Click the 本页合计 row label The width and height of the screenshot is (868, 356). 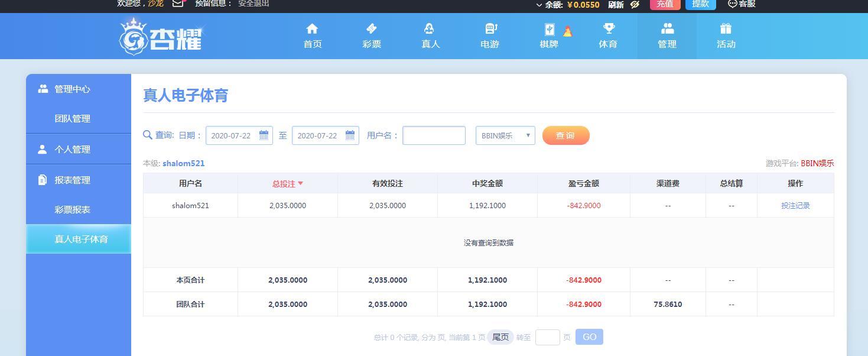[190, 280]
